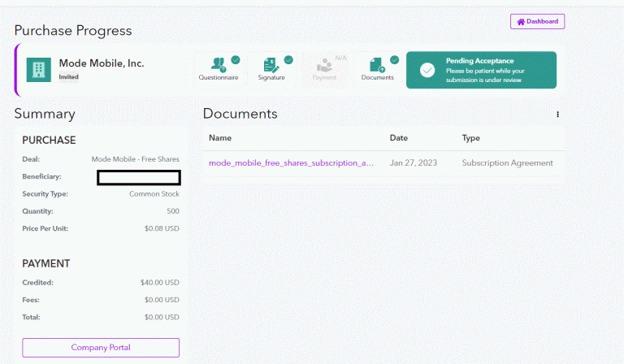Image resolution: width=624 pixels, height=364 pixels.
Task: Click the Pending Acceptance status heading
Action: pos(479,60)
